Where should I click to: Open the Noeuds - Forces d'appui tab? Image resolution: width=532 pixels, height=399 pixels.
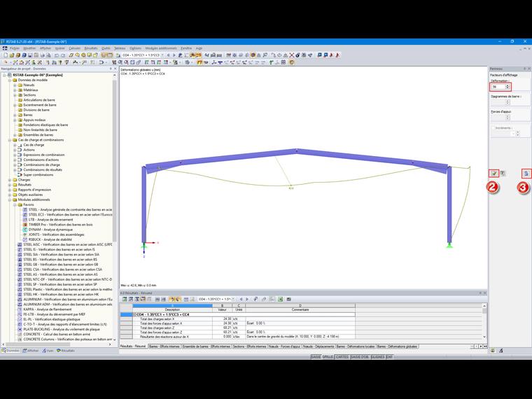coord(284,346)
